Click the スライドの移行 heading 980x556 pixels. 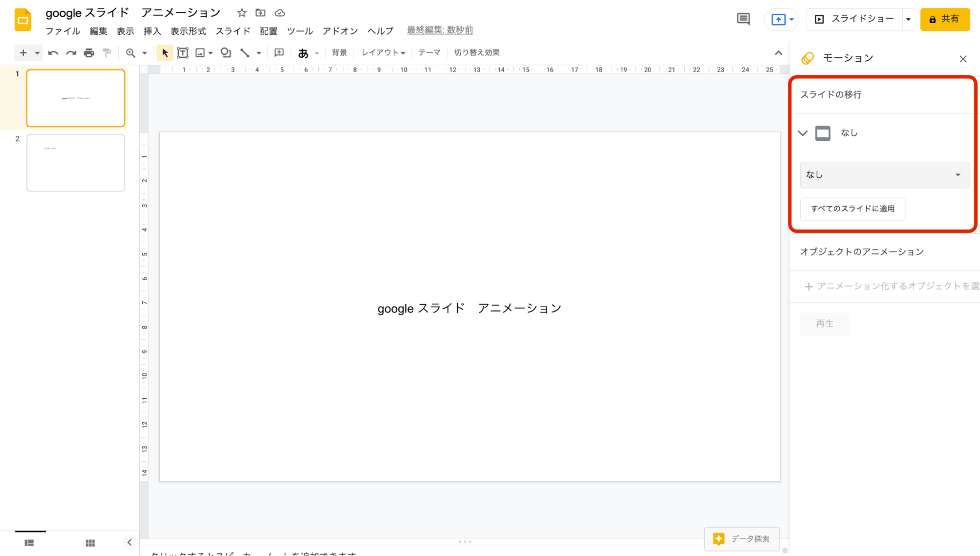[x=831, y=95]
